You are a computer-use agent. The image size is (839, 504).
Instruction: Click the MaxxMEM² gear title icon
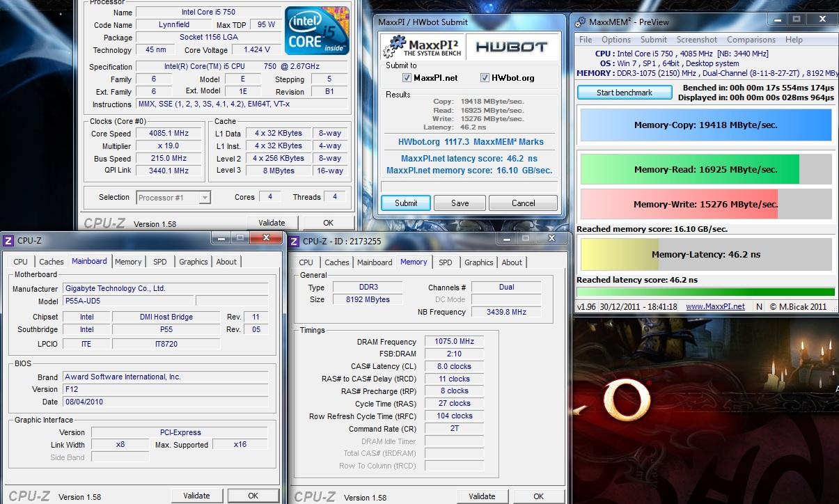coord(580,22)
